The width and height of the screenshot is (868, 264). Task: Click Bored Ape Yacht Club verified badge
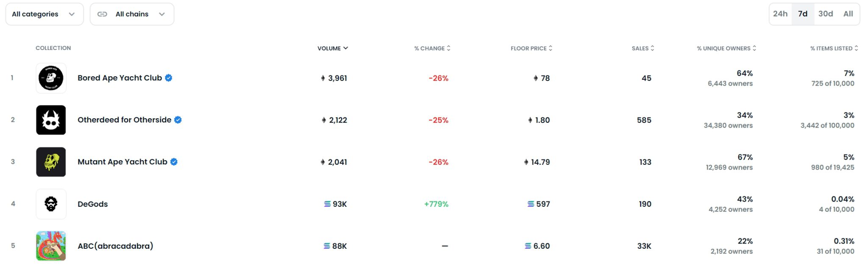pyautogui.click(x=169, y=78)
